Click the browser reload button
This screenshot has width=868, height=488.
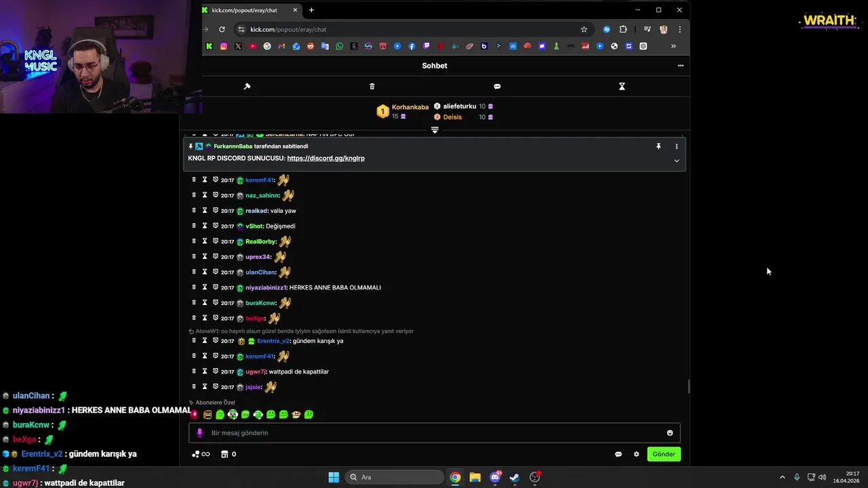coord(222,29)
